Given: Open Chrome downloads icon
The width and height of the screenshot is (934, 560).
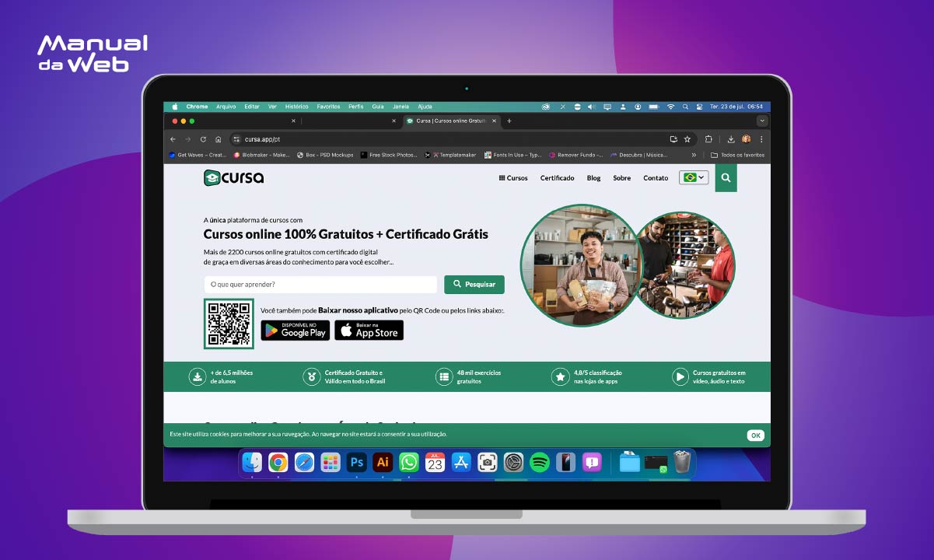Looking at the screenshot, I should (x=731, y=139).
